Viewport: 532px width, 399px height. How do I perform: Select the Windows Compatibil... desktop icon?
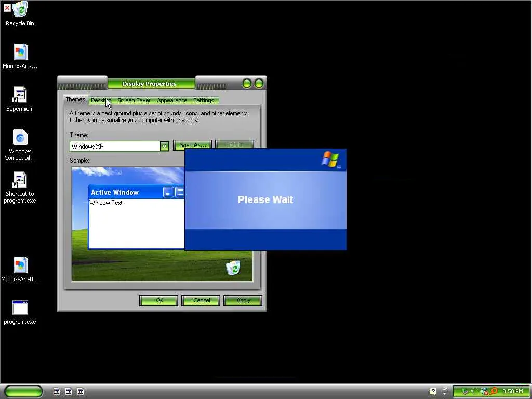(20, 145)
